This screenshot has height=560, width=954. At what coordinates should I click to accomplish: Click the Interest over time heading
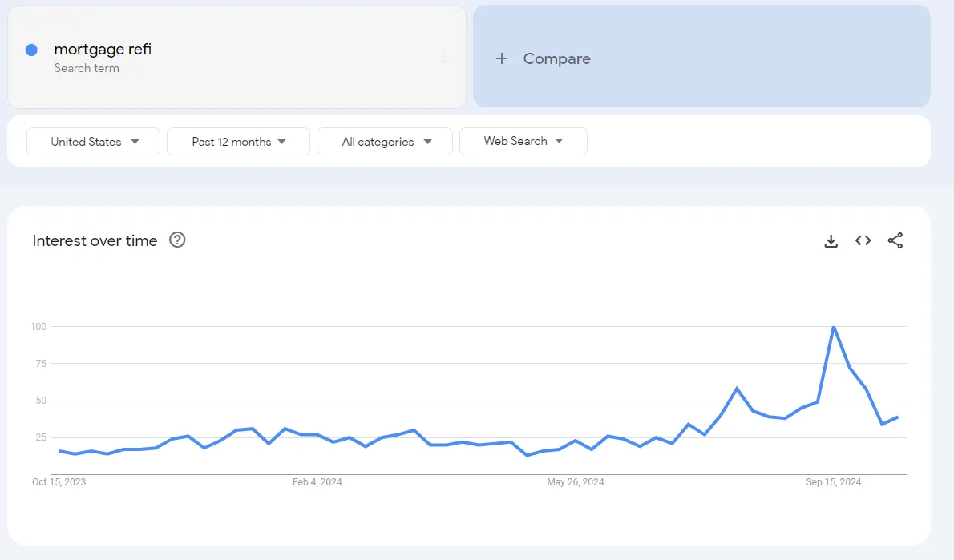coord(95,240)
